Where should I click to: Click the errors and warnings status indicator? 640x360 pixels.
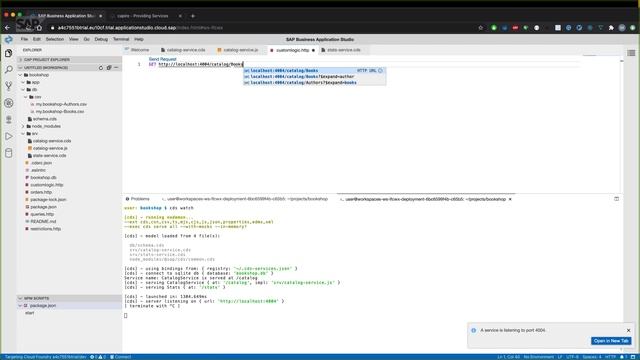pyautogui.click(x=98, y=357)
